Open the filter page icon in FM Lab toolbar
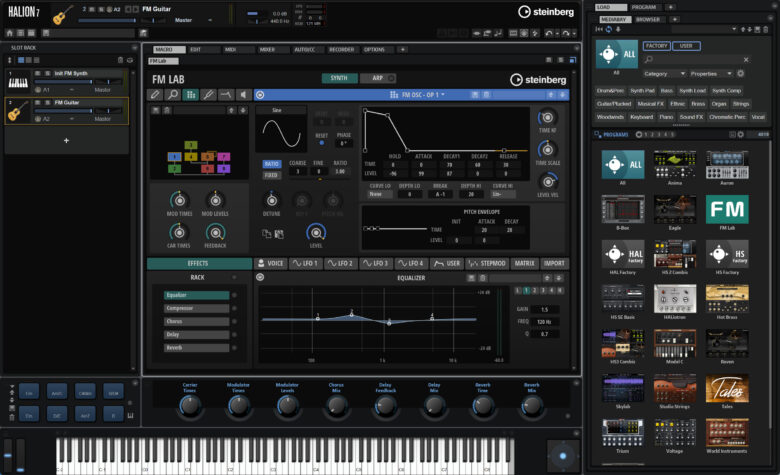780x475 pixels. [208, 95]
